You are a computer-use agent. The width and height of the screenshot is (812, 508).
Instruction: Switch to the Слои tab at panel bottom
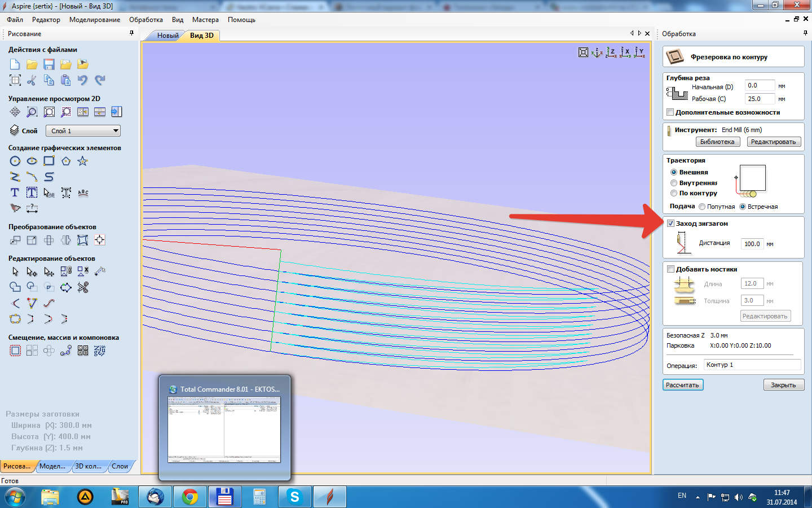point(120,466)
